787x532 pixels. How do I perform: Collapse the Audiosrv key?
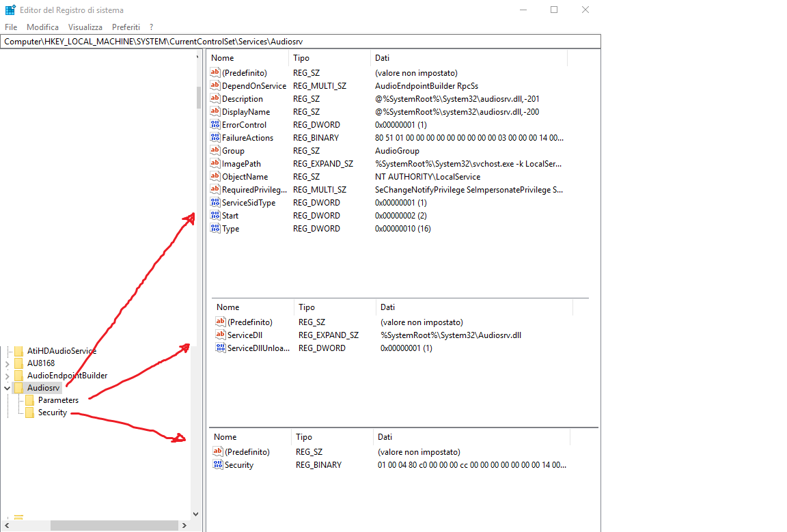coord(7,388)
